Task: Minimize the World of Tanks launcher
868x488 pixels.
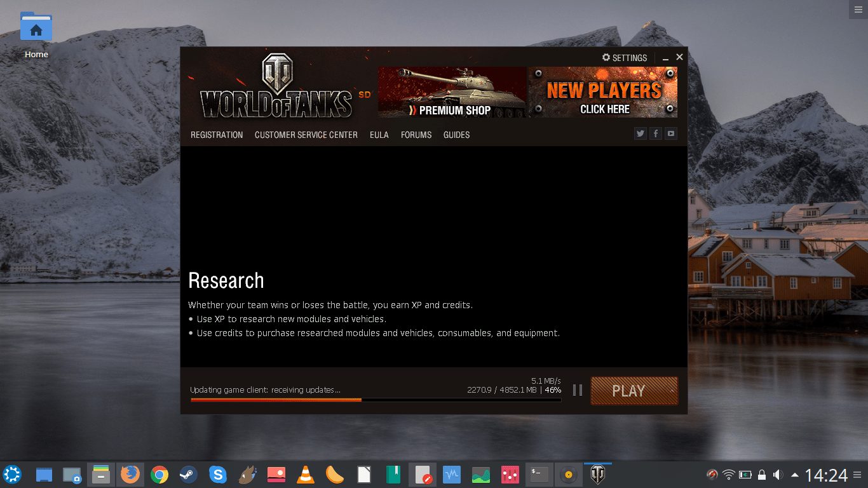Action: [665, 58]
